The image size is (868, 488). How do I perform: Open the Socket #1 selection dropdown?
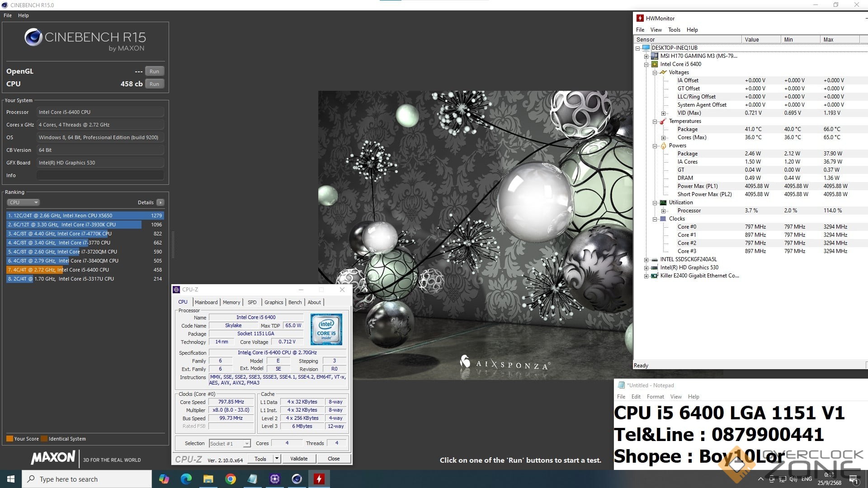[246, 444]
